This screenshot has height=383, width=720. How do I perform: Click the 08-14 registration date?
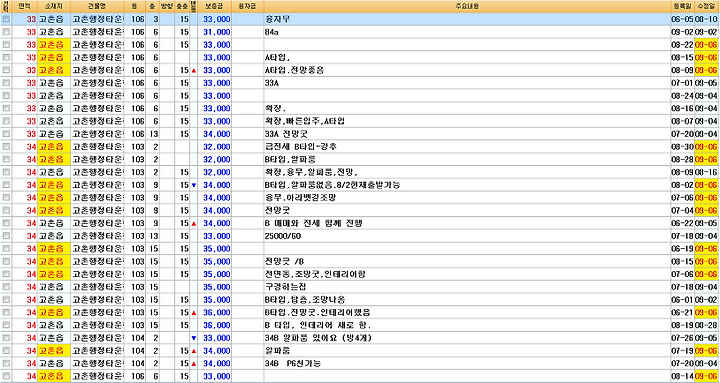click(x=683, y=377)
